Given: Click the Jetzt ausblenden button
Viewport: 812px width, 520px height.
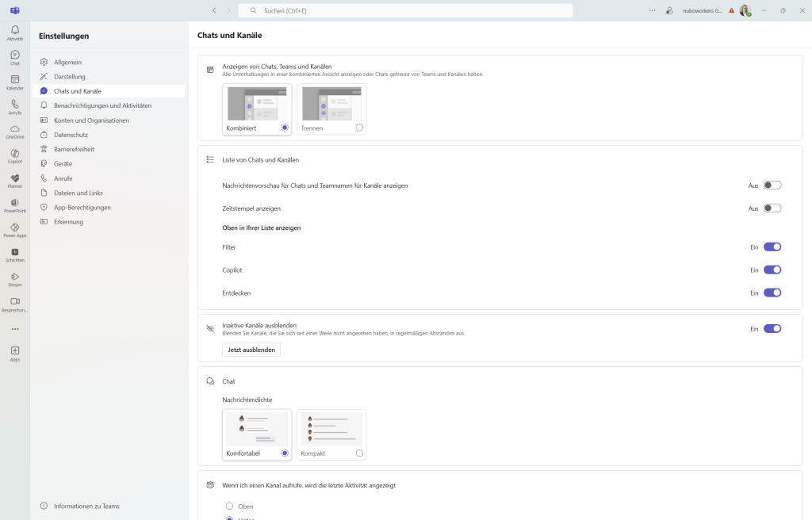Looking at the screenshot, I should [251, 350].
